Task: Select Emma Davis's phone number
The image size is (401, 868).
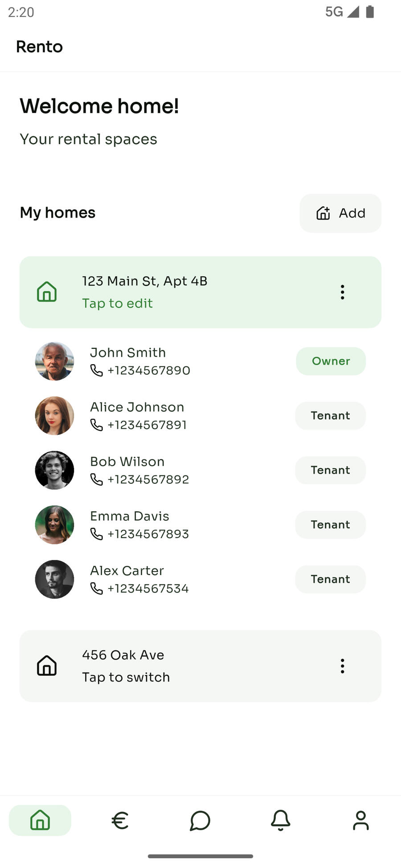Action: pyautogui.click(x=148, y=534)
